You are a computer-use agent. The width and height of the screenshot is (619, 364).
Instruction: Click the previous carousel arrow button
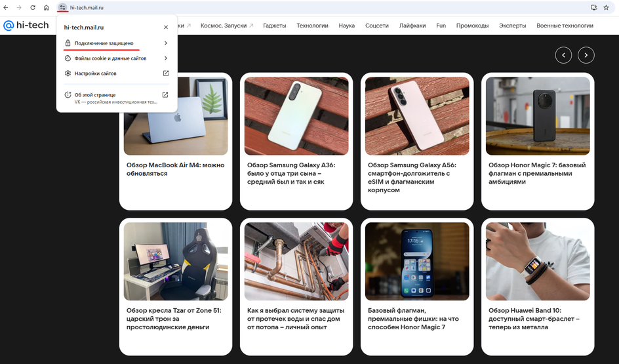coord(563,55)
